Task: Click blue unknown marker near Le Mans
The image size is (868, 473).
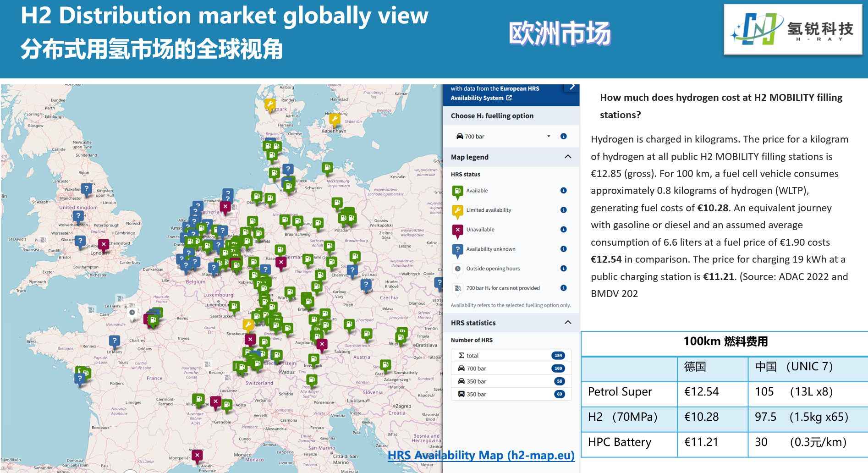Action: (x=114, y=341)
